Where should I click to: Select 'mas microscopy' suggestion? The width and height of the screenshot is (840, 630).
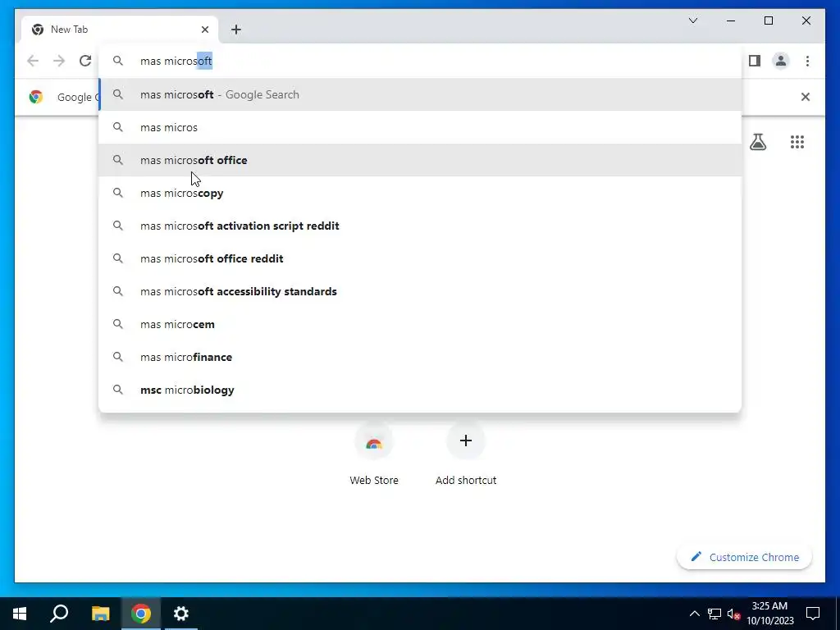(421, 193)
